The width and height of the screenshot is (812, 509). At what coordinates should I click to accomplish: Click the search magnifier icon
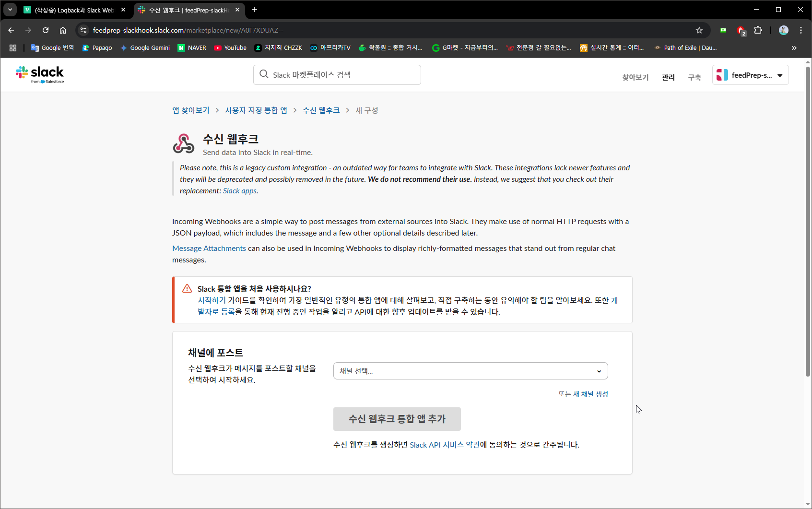pos(264,74)
